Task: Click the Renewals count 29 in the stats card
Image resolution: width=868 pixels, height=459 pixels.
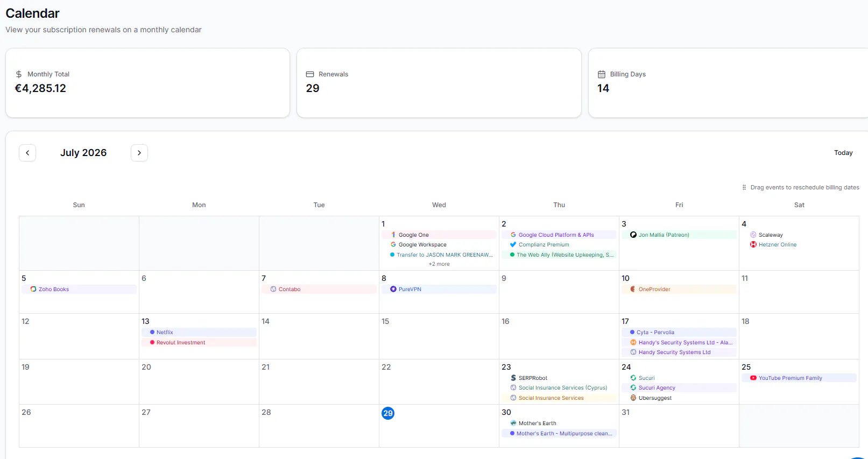Action: pyautogui.click(x=313, y=88)
